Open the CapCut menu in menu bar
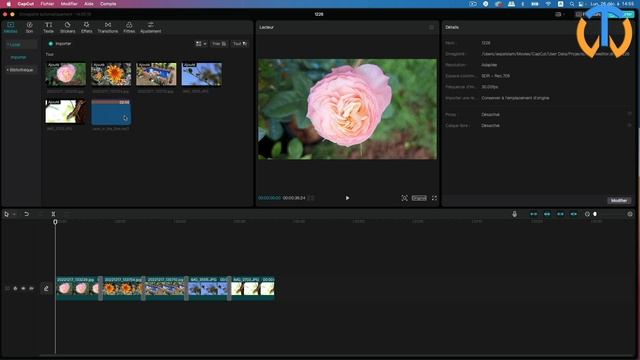The width and height of the screenshot is (640, 360). [x=26, y=4]
